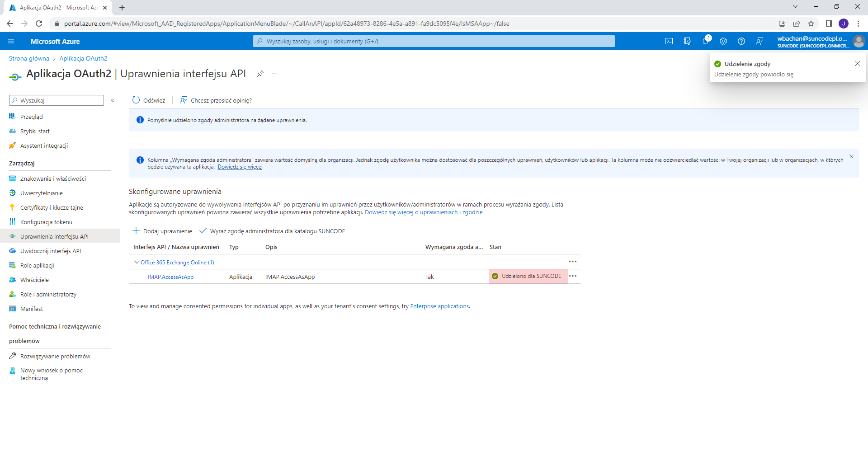Sort by Interfejs API / Nazwa uprawnień header
The image size is (868, 470).
(x=176, y=247)
